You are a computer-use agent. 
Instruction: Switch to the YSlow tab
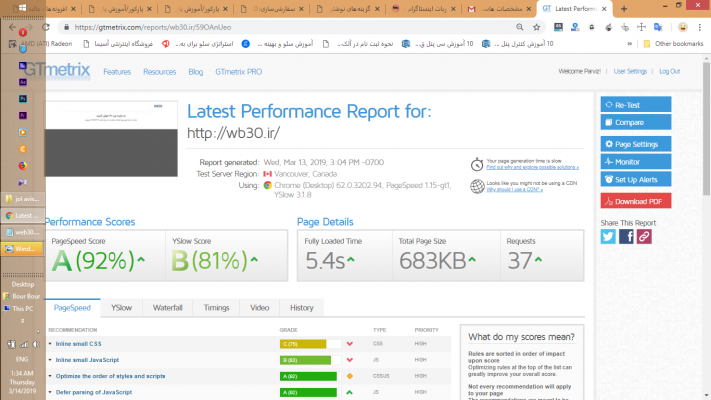122,308
